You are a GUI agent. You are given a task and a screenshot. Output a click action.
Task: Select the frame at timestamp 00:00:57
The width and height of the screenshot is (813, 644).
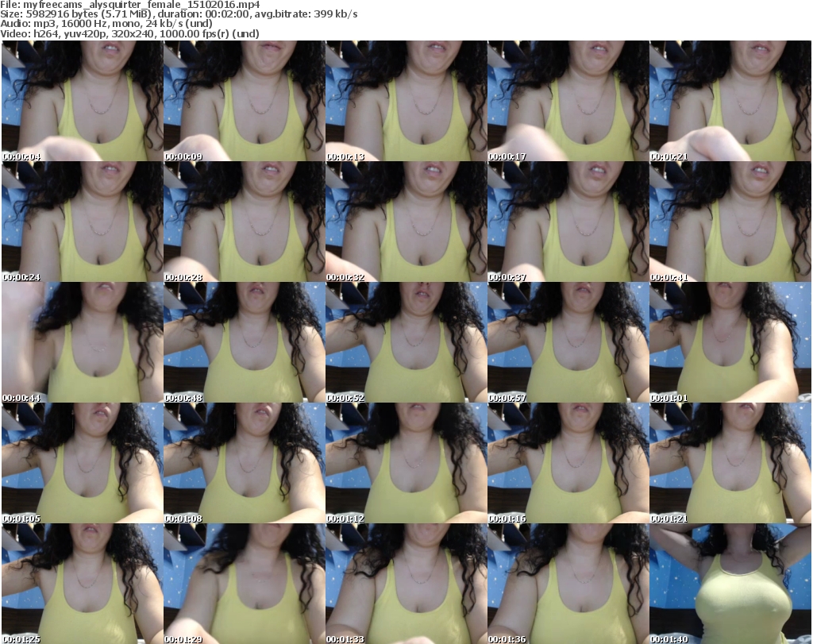point(568,342)
